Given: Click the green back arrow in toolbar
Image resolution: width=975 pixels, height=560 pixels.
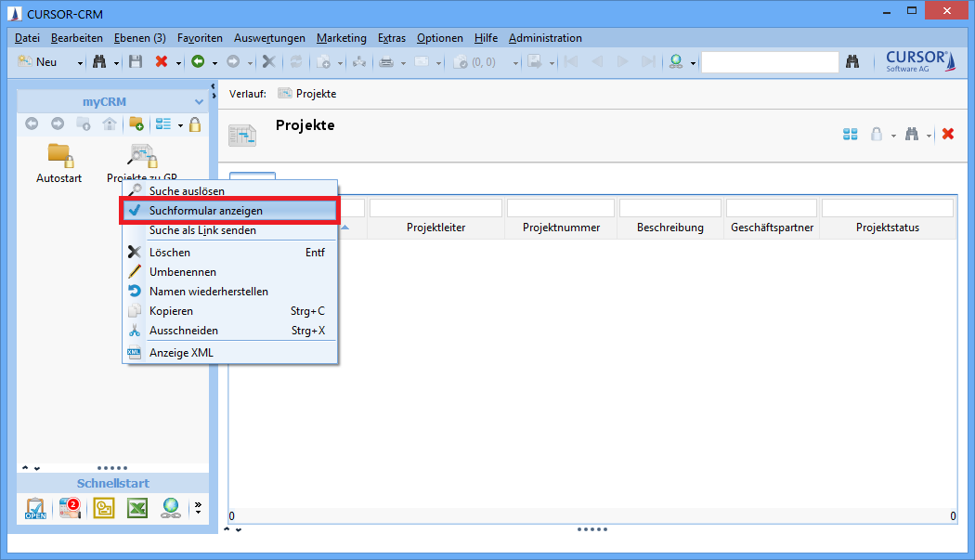Looking at the screenshot, I should [197, 62].
